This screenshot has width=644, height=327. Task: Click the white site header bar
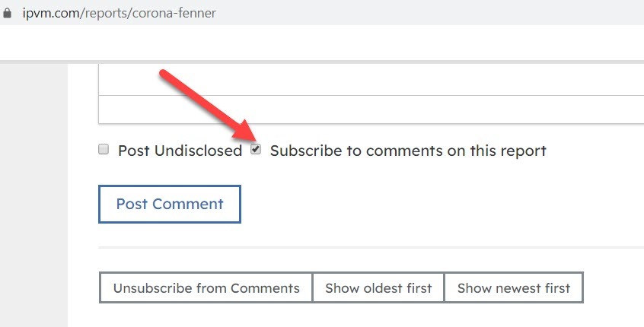(322, 43)
